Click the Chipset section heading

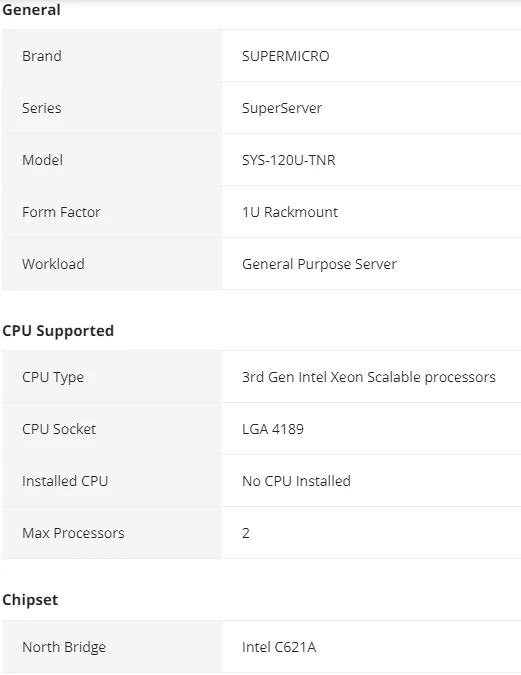coord(30,600)
